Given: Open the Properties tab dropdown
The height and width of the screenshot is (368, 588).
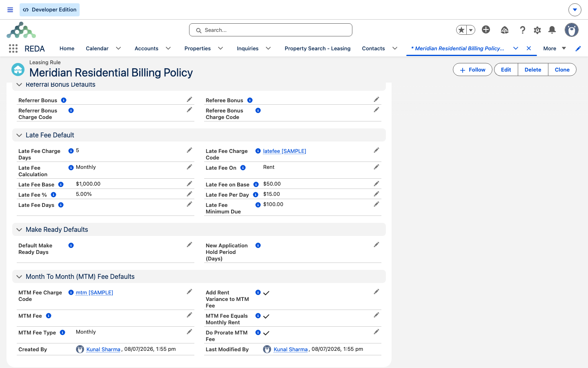Looking at the screenshot, I should tap(220, 48).
